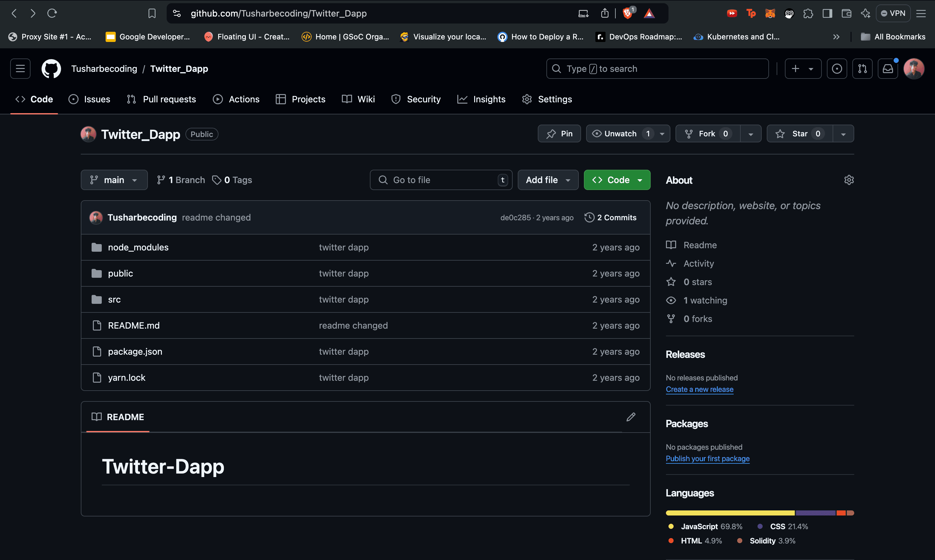Click the bookmark icon in the browser toolbar

click(x=152, y=14)
